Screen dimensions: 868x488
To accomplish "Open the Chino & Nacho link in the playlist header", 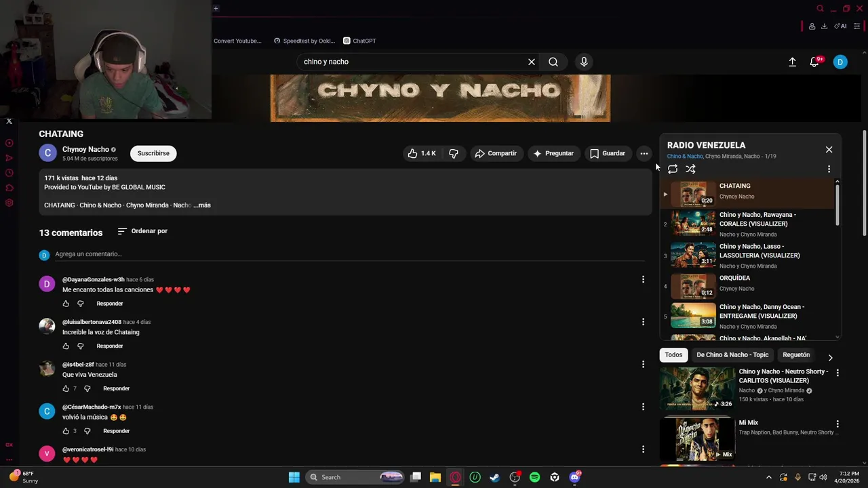I will pyautogui.click(x=685, y=157).
